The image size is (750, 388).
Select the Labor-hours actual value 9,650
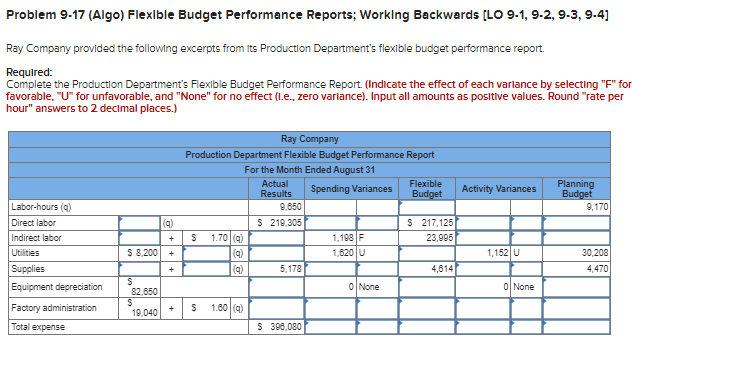[290, 207]
